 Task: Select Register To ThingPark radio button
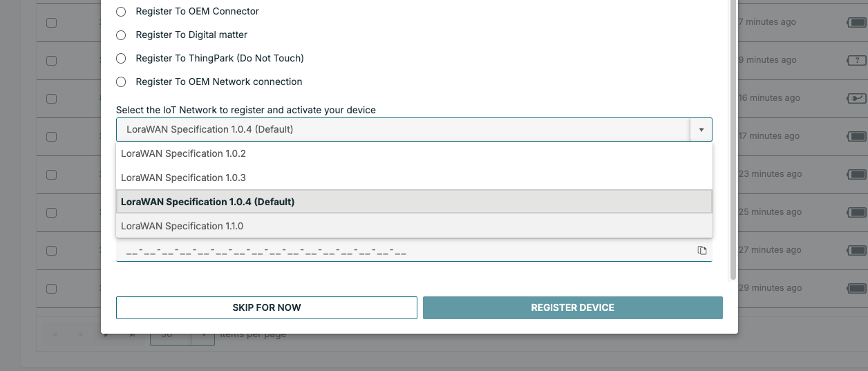tap(121, 59)
